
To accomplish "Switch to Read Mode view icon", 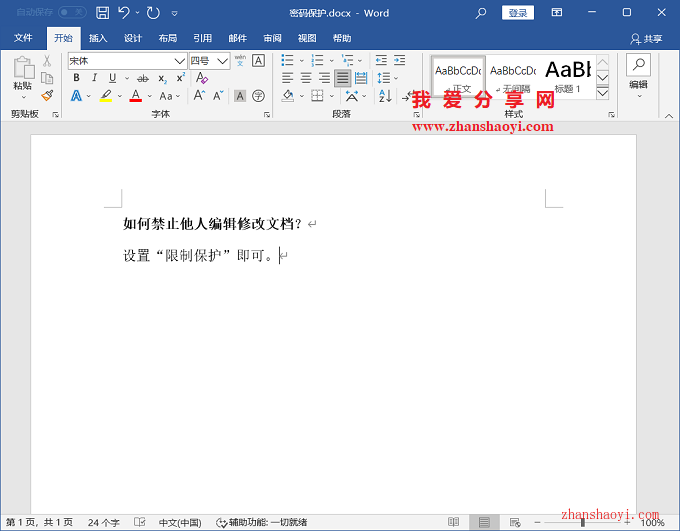I will (453, 522).
